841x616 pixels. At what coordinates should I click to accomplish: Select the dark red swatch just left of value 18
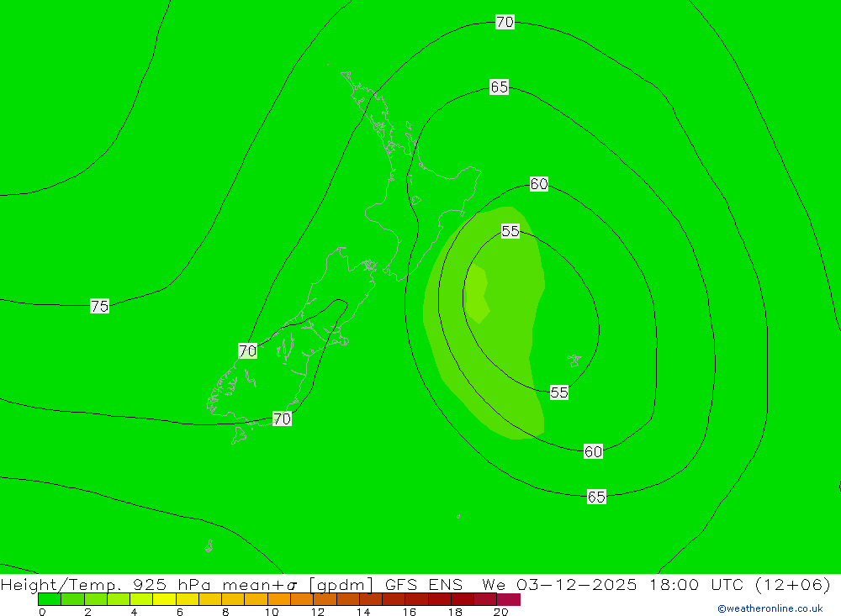(439, 599)
